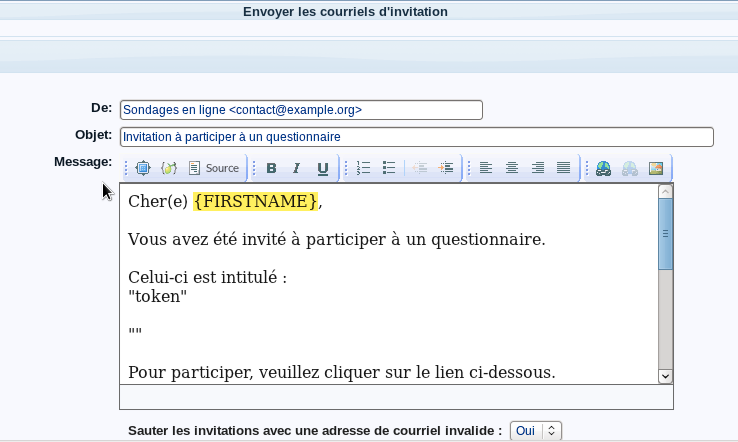Image resolution: width=738 pixels, height=442 pixels.
Task: Increase indent of the paragraph
Action: point(446,168)
